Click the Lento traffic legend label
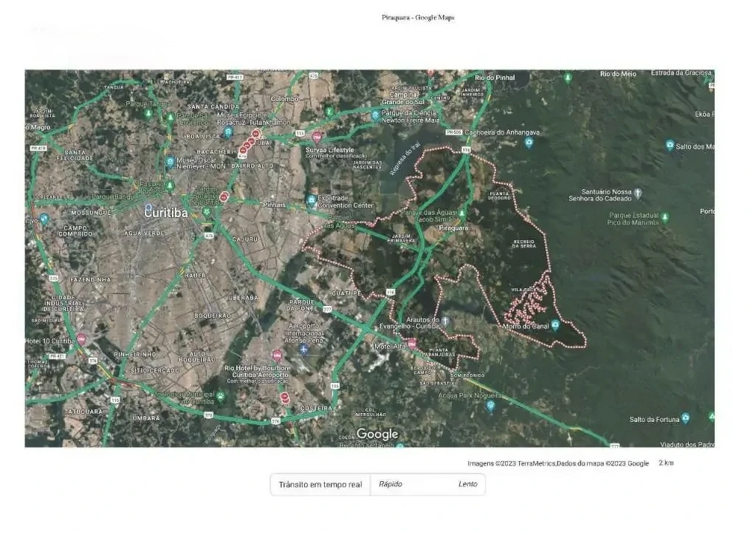Screen dimensions: 756x535 tap(467, 484)
